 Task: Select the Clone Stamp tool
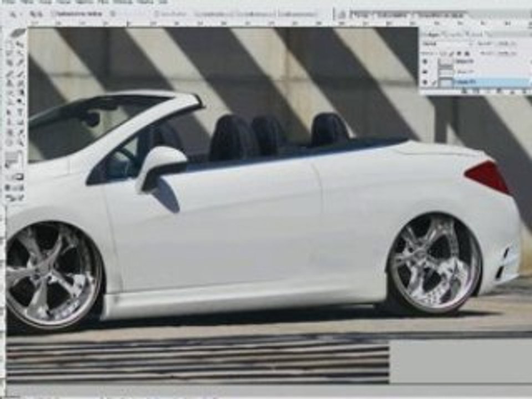9,83
